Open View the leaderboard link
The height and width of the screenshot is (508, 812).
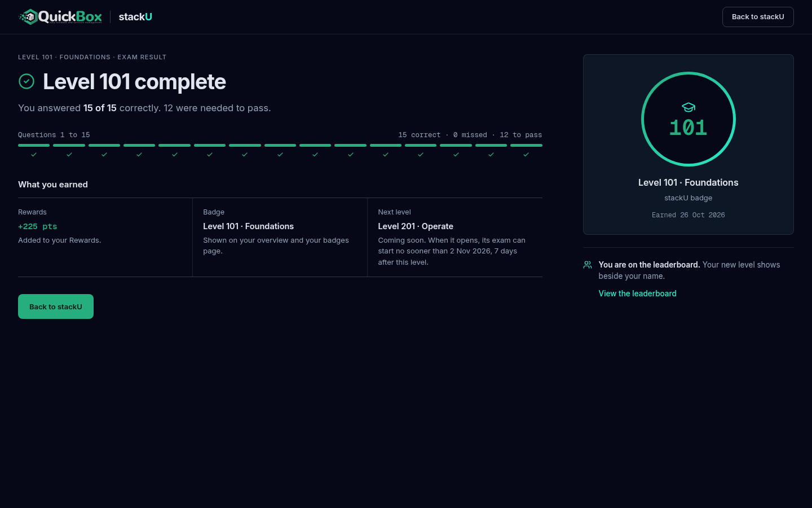[637, 294]
